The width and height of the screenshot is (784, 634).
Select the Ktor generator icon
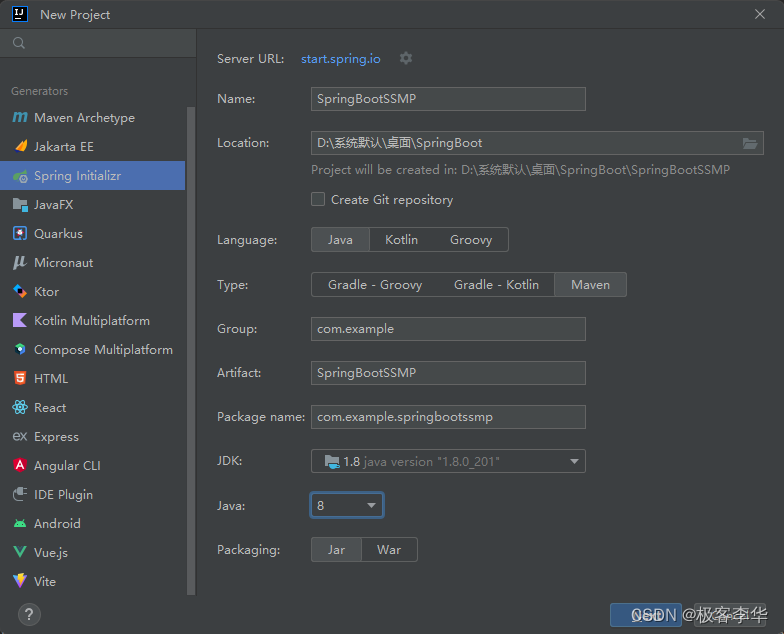click(20, 291)
